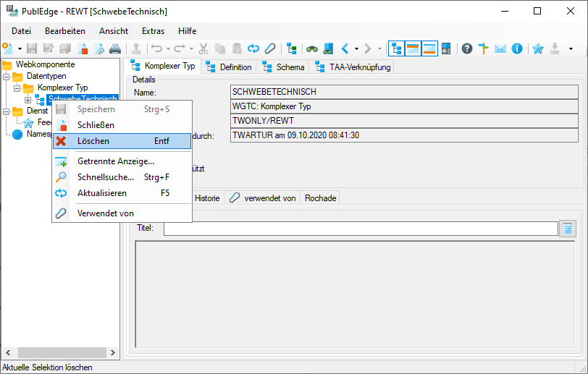Viewport: 588px width, 374px height.
Task: Collapse the Datentypen tree node
Action: click(x=7, y=77)
